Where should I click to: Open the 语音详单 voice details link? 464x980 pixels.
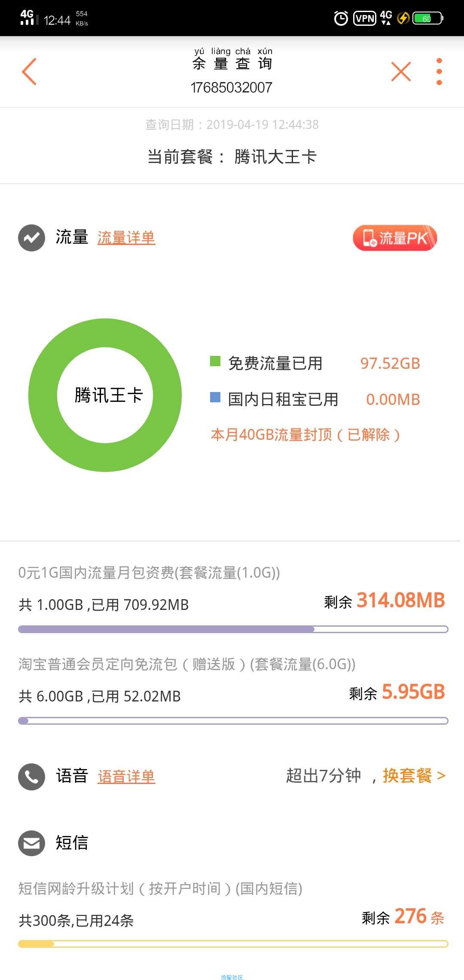[126, 777]
